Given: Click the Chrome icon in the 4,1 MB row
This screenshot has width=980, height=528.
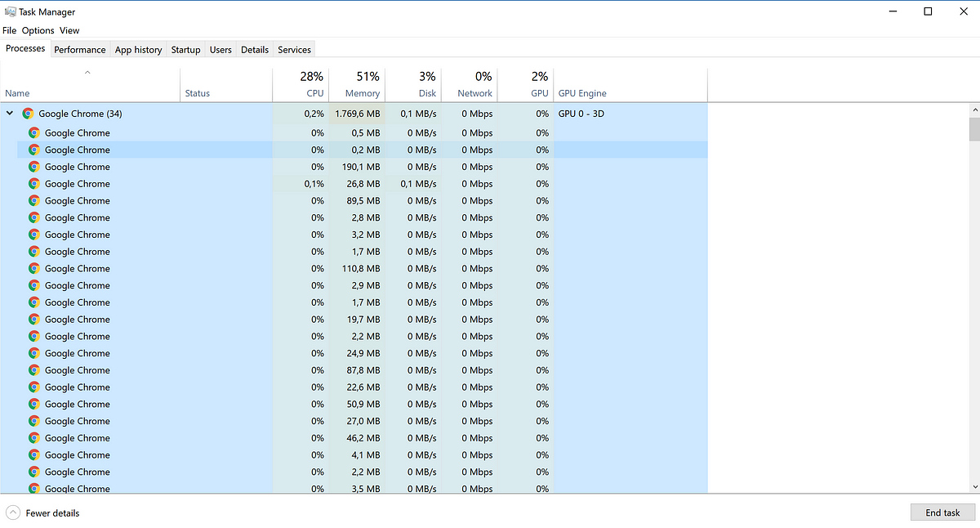Looking at the screenshot, I should click(34, 455).
